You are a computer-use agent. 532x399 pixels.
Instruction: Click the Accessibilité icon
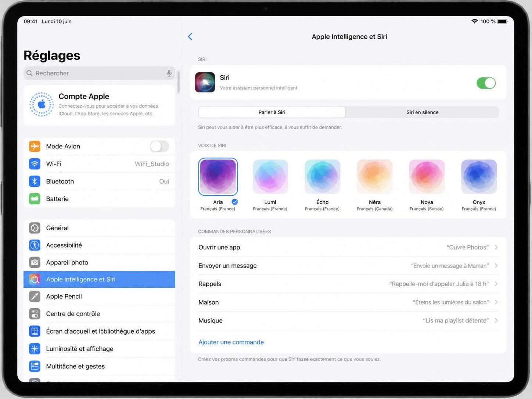pos(35,245)
